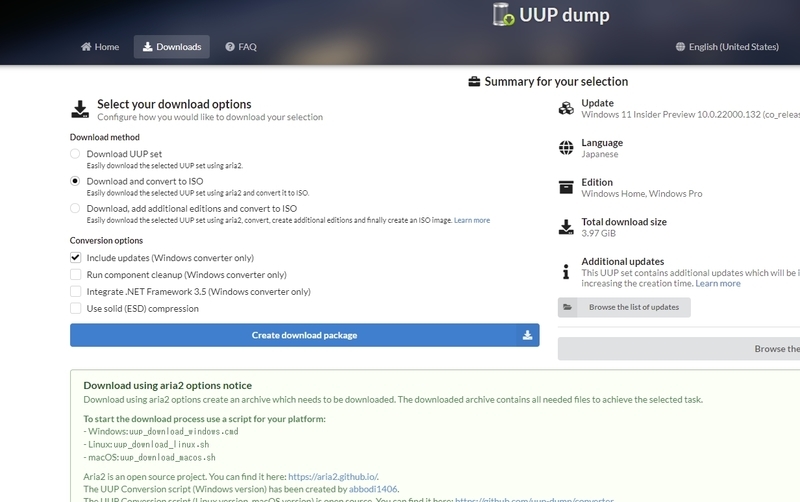
Task: Click Browse the list of updates button
Action: (624, 307)
